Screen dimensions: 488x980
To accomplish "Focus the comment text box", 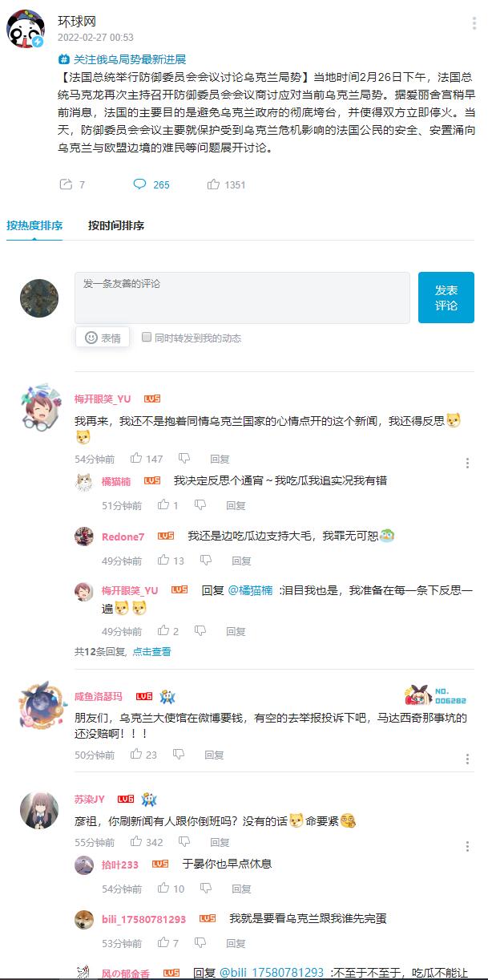I will 242,298.
